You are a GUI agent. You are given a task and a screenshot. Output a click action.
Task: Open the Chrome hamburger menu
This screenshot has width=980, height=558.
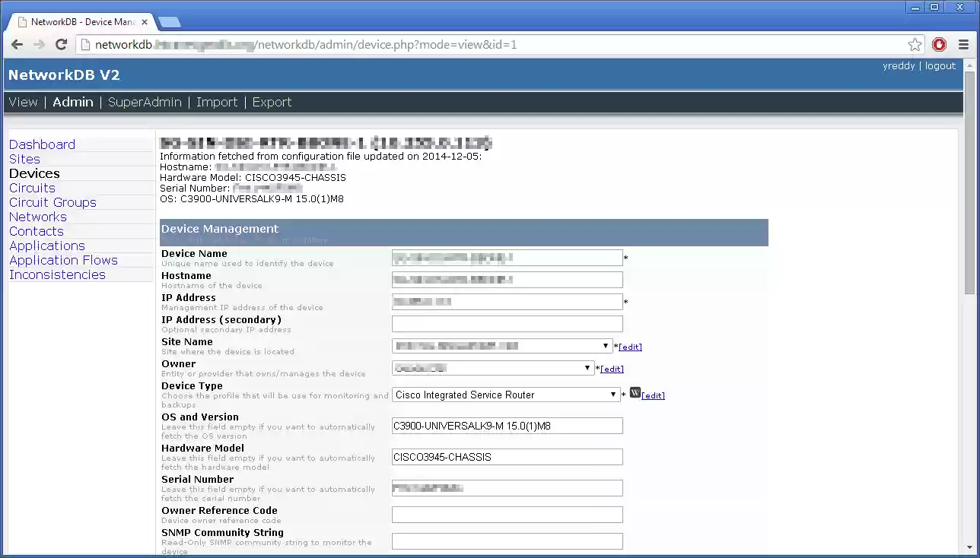click(x=963, y=45)
